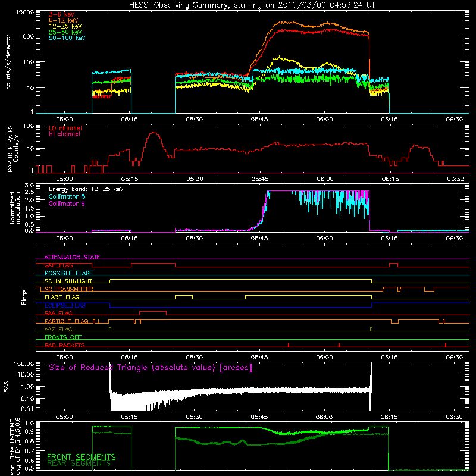Click the counts/s/detector axis label
This screenshot has width=476, height=476.
(x=8, y=62)
